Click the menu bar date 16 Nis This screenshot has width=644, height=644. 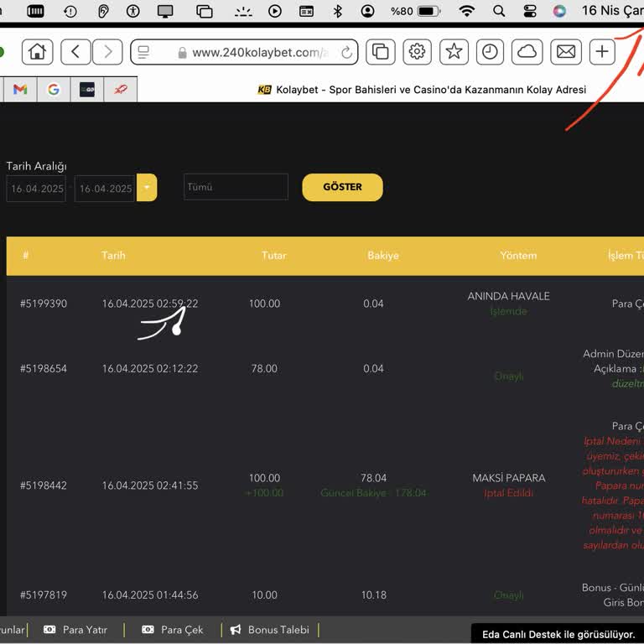pyautogui.click(x=612, y=11)
